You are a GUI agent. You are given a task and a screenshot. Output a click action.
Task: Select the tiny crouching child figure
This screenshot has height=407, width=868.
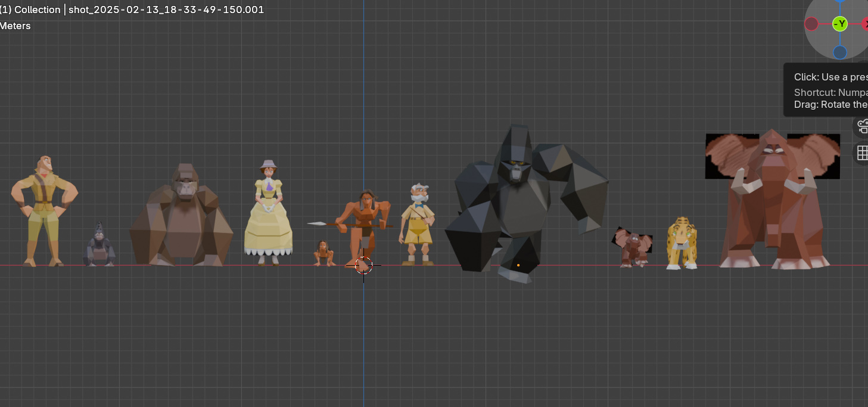coord(323,253)
